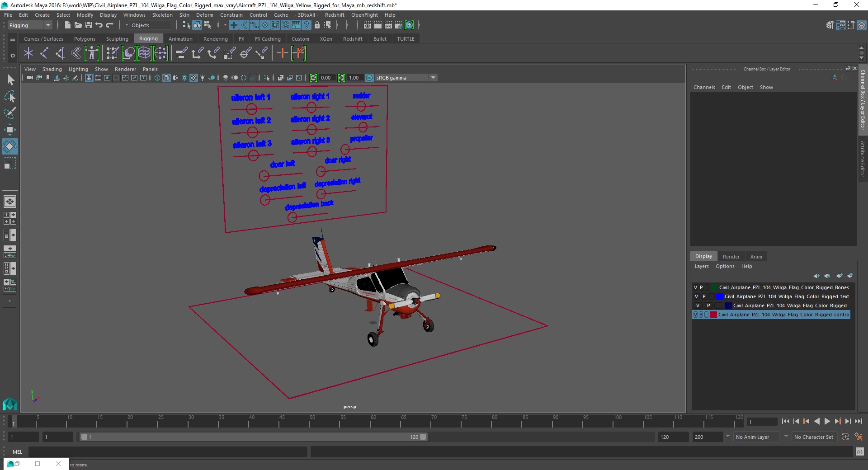Toggle visibility of the Rigged_Bones layer
This screenshot has width=868, height=470.
(x=696, y=287)
